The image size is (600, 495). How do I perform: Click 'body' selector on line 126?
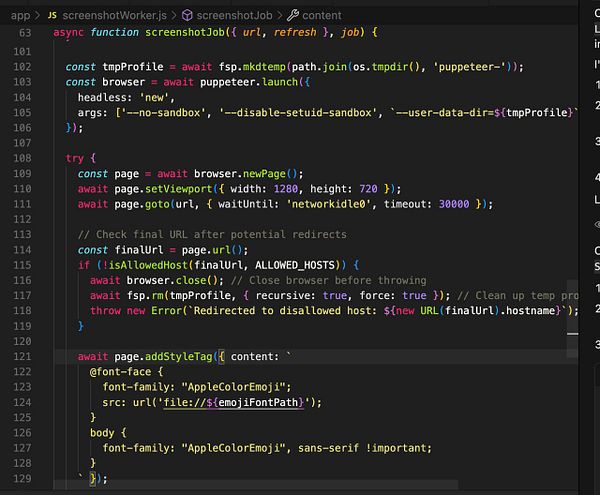coord(102,433)
